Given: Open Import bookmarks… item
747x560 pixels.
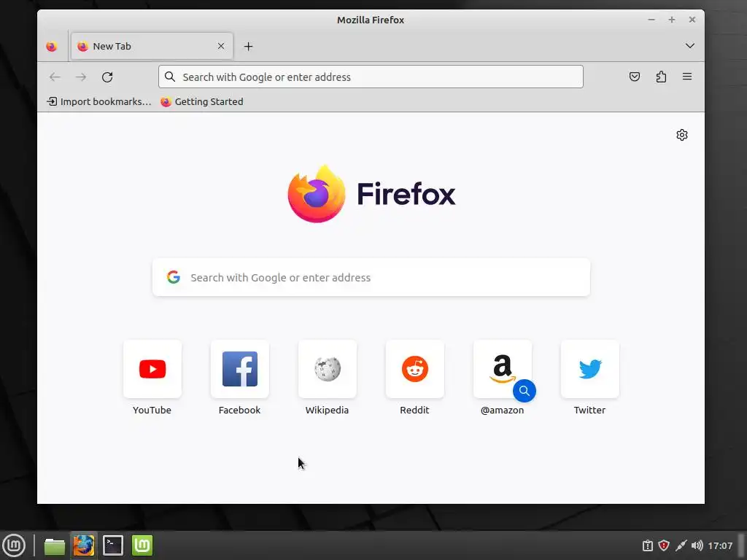Looking at the screenshot, I should [98, 101].
